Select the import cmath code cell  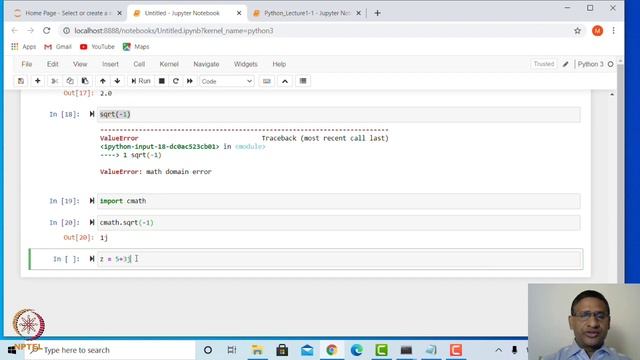339,201
